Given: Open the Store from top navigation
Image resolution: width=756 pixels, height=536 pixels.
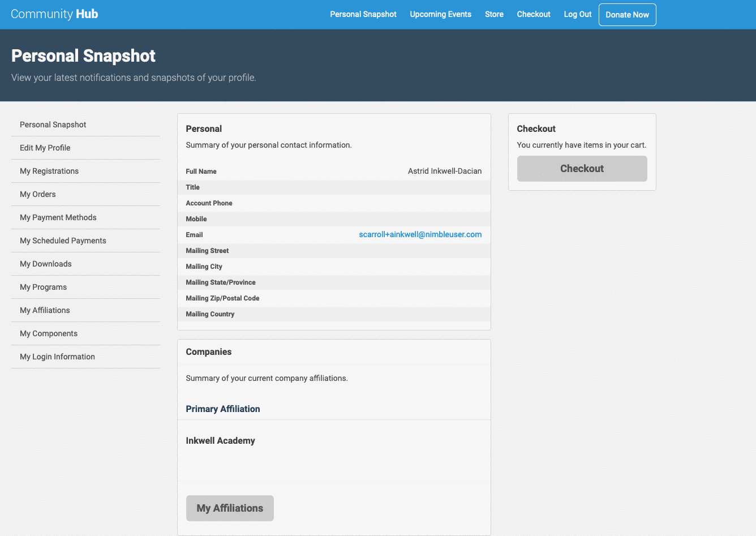Looking at the screenshot, I should coord(493,14).
